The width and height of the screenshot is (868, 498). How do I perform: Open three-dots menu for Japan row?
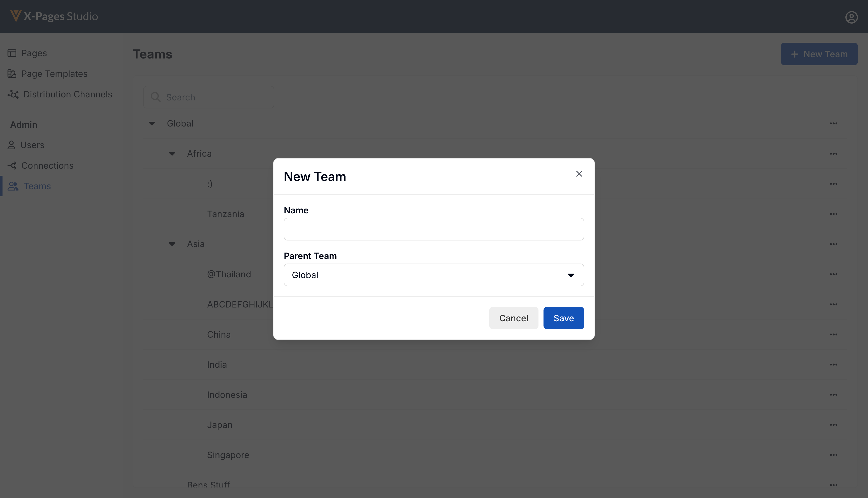[833, 425]
